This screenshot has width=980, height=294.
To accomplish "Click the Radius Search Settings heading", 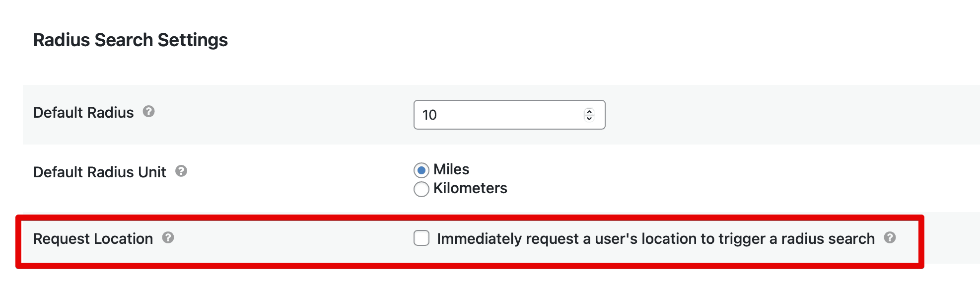I will [x=130, y=40].
